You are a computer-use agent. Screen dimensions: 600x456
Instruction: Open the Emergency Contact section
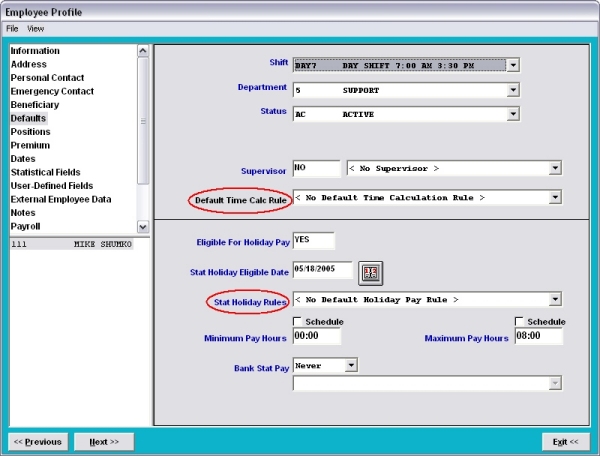[52, 91]
